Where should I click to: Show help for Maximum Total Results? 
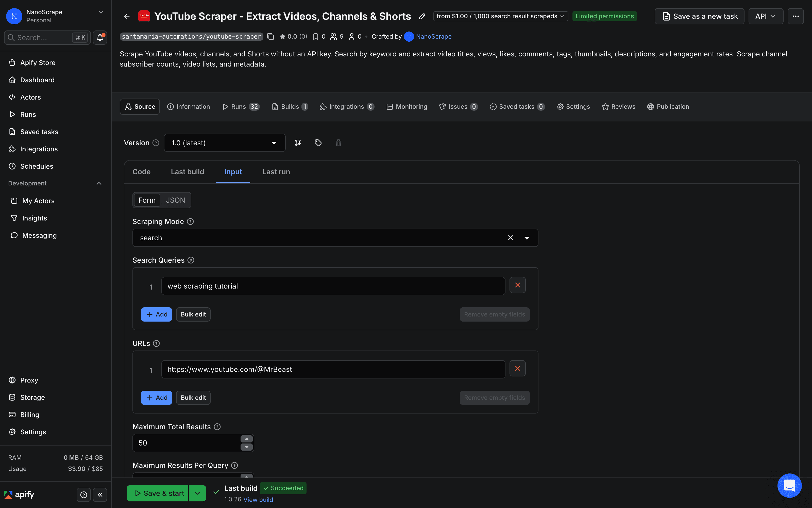pyautogui.click(x=217, y=427)
